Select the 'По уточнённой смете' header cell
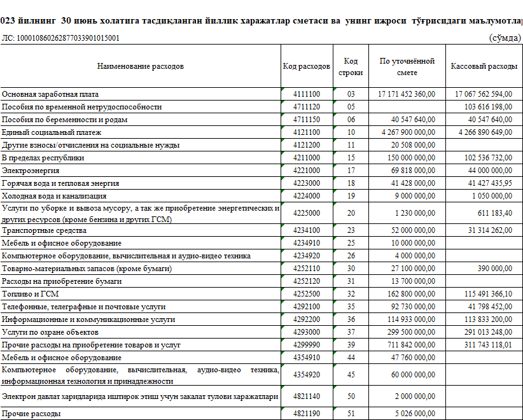 (407, 67)
